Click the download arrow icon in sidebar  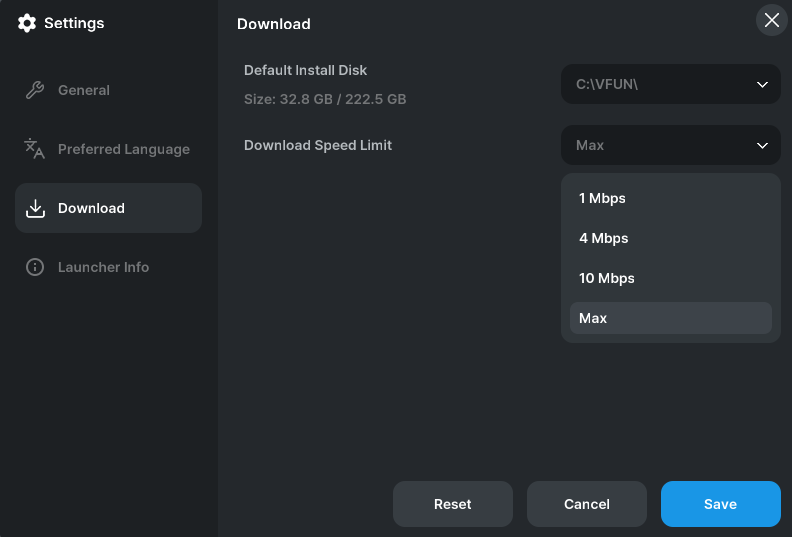click(x=35, y=208)
